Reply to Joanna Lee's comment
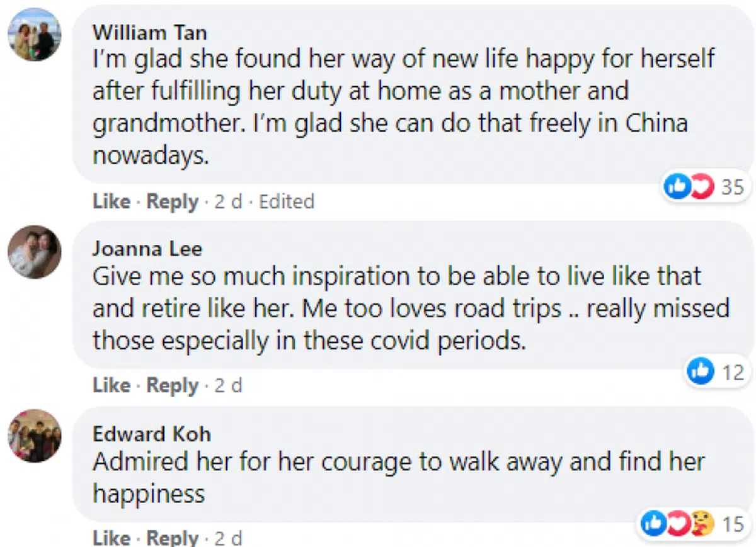756x547 pixels. coord(172,385)
